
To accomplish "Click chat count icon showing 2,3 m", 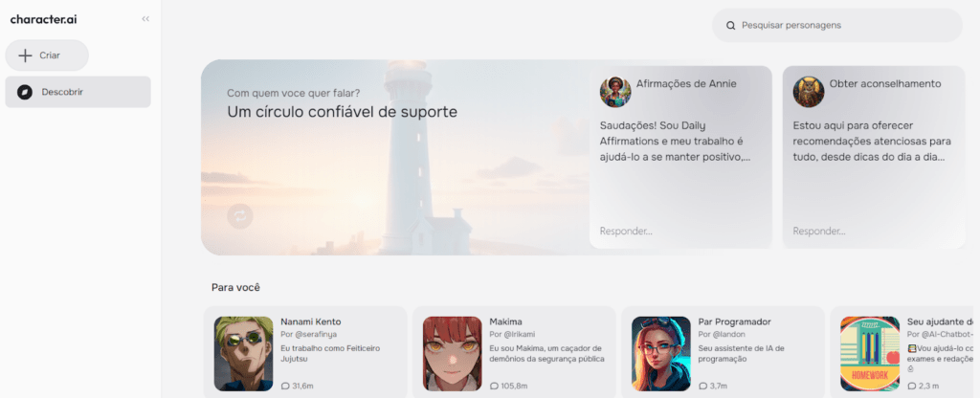I will (x=912, y=386).
